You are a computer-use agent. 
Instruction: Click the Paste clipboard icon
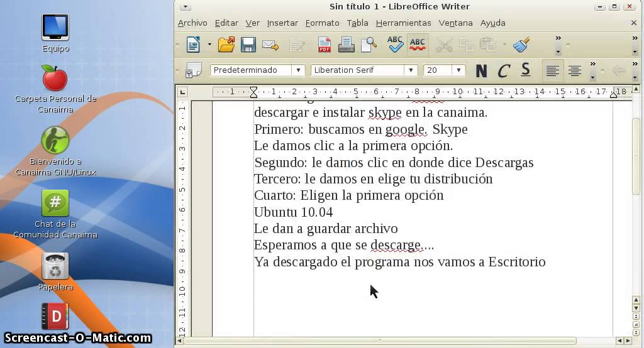tap(487, 45)
